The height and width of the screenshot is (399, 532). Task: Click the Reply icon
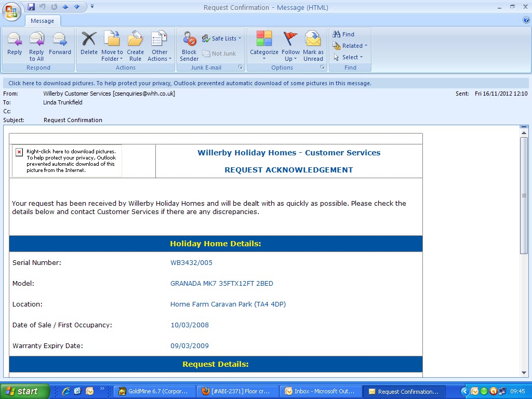(15, 44)
